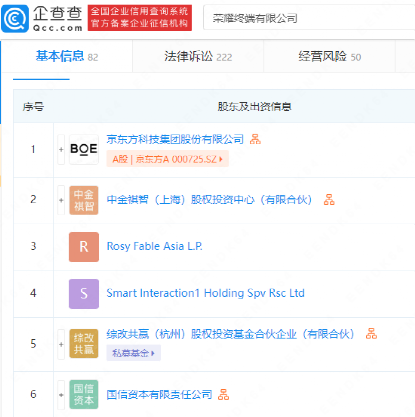The image size is (415, 417).
Task: Click the orange R avatar for Rosy Fable
Action: [x=84, y=247]
